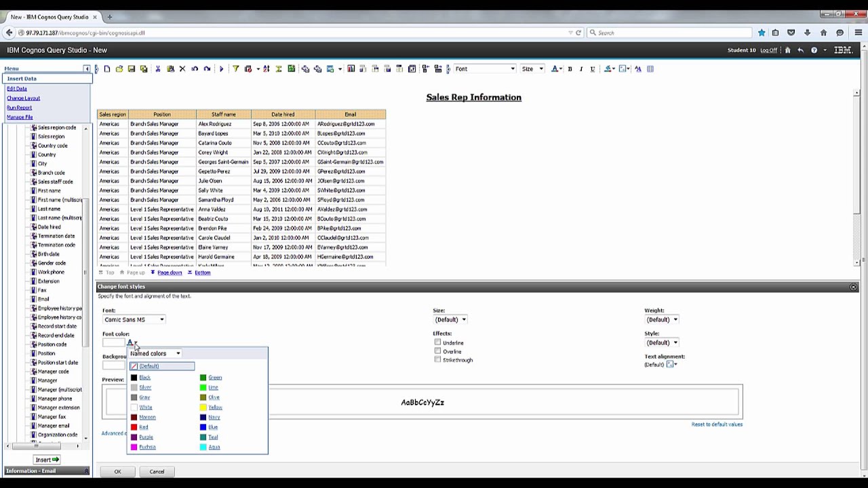Select the (Default) color option

point(162,366)
